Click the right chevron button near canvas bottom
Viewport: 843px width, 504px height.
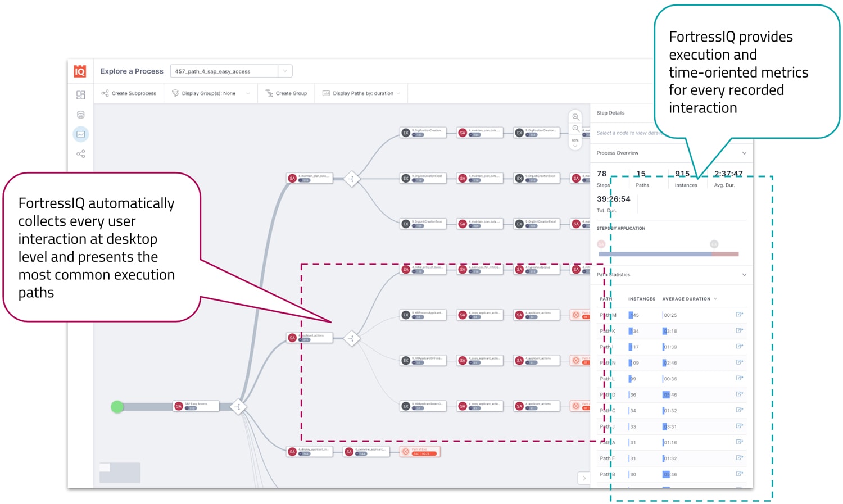584,478
